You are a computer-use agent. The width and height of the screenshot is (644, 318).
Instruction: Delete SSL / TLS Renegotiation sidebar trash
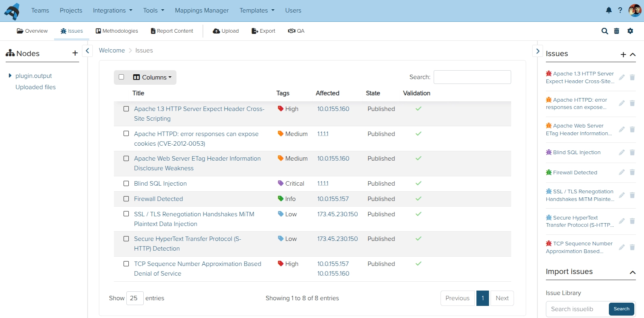[x=632, y=195]
